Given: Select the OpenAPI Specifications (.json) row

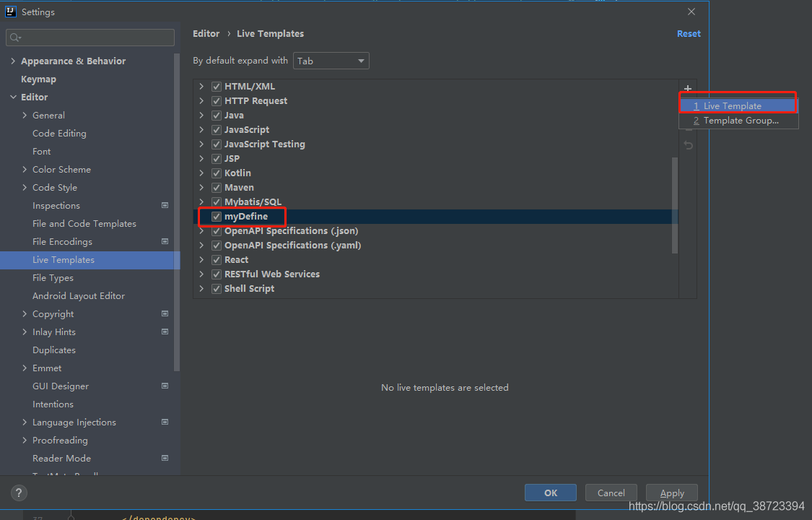Looking at the screenshot, I should 435,231.
